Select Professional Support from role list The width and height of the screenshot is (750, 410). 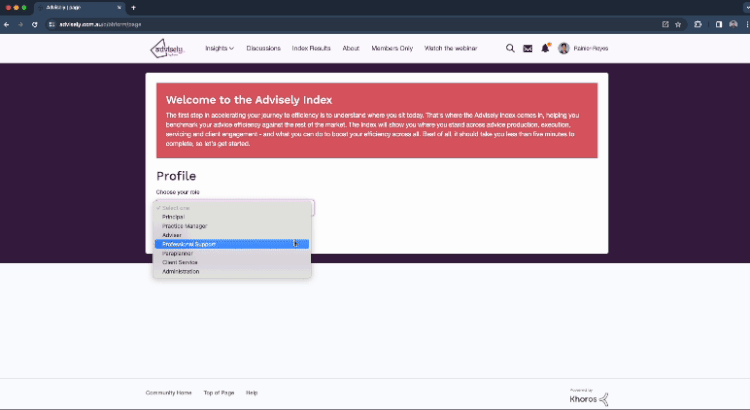point(189,244)
